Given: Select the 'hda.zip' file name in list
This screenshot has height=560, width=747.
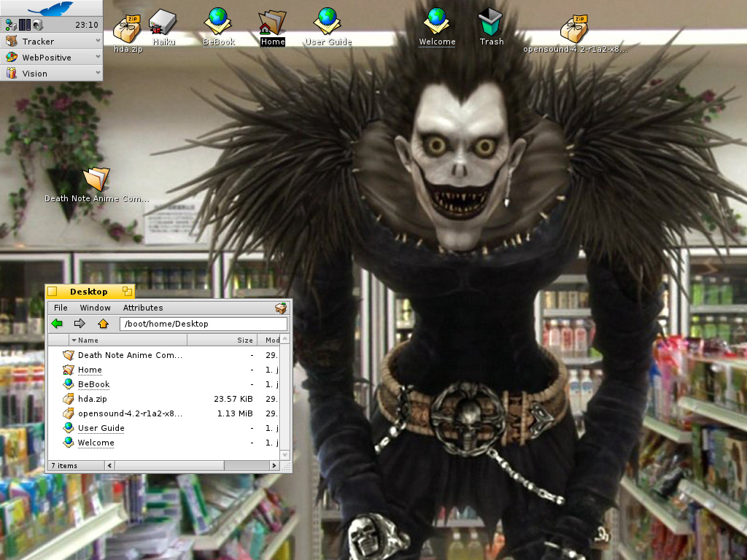Looking at the screenshot, I should pos(93,399).
